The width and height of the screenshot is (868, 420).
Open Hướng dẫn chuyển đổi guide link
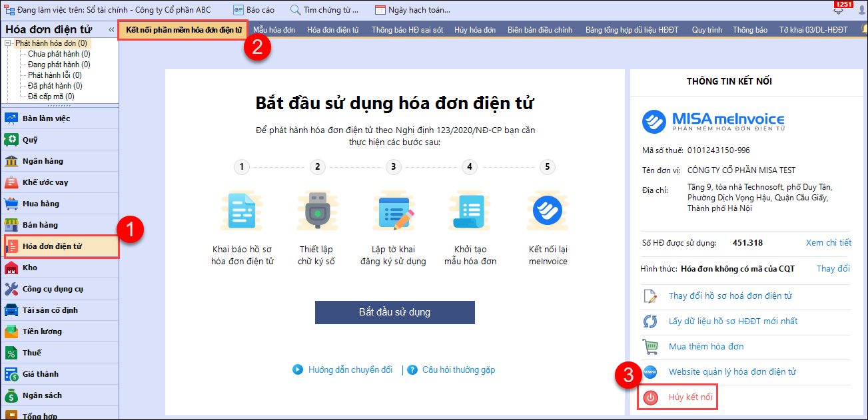[350, 369]
